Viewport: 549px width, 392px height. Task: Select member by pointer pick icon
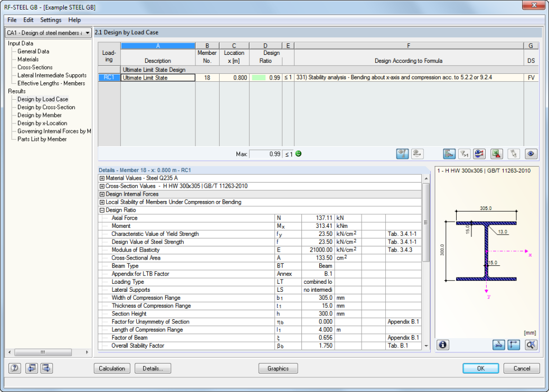tap(514, 154)
